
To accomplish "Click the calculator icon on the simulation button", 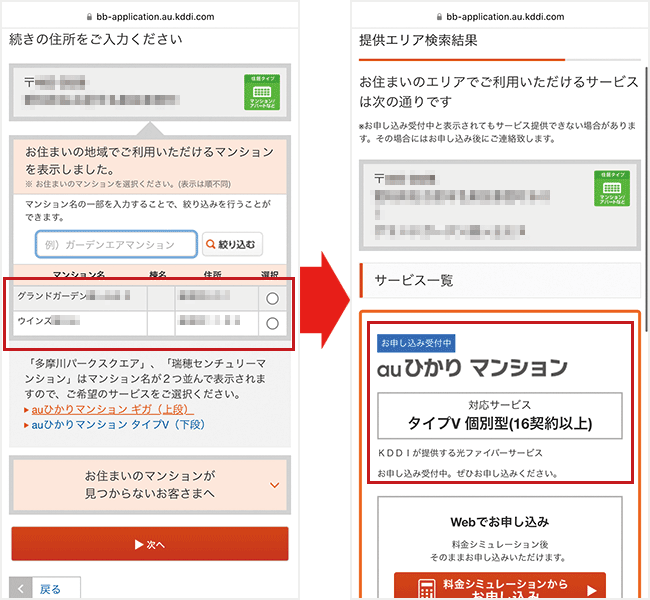I will pos(427,589).
